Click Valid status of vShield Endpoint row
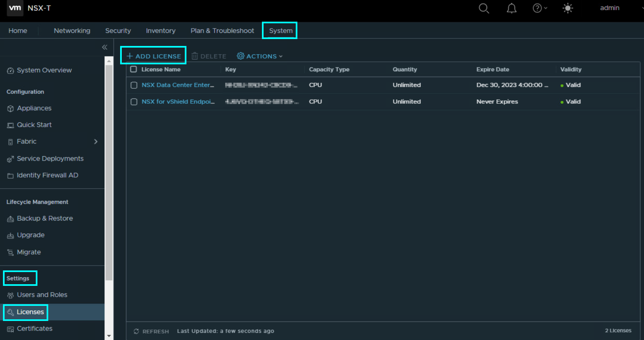This screenshot has height=340, width=644. 570,102
